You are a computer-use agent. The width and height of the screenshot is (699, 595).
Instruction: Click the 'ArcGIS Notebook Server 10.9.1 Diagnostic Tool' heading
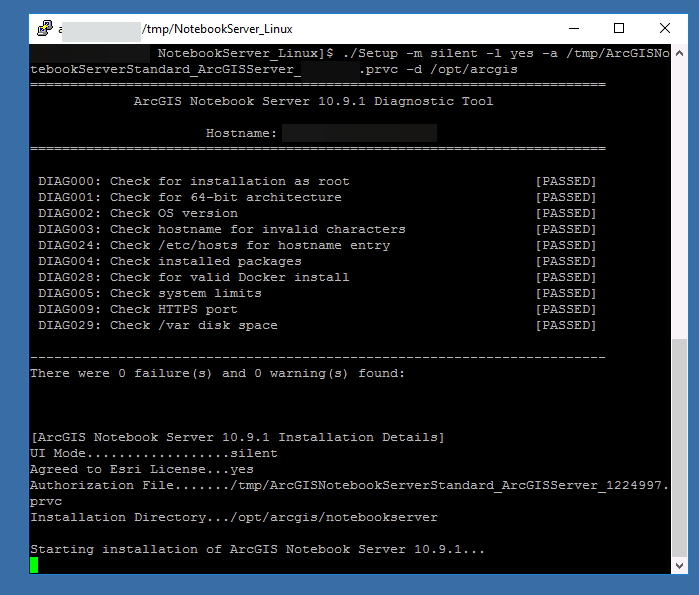click(x=313, y=101)
